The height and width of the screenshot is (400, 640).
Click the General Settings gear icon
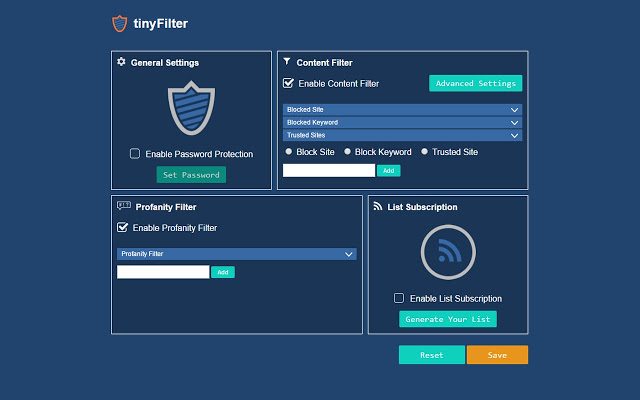coord(121,62)
